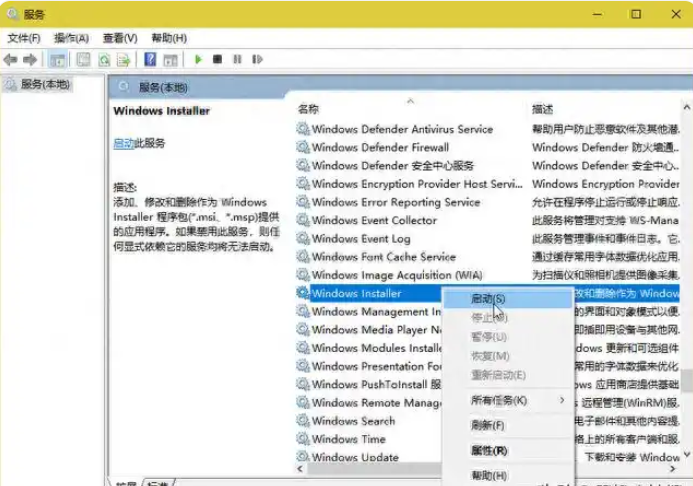The width and height of the screenshot is (693, 486).
Task: Toggle the show/hide console tree icon
Action: 57,60
